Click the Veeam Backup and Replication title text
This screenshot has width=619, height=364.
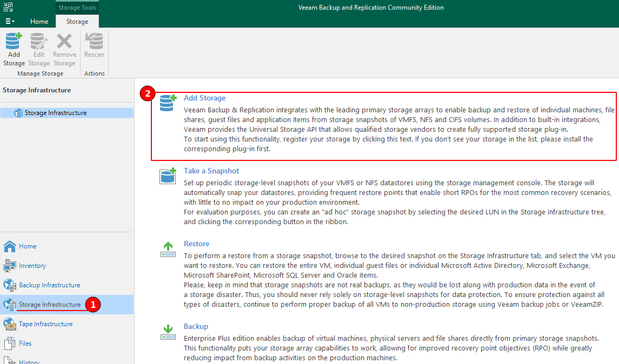tap(371, 8)
